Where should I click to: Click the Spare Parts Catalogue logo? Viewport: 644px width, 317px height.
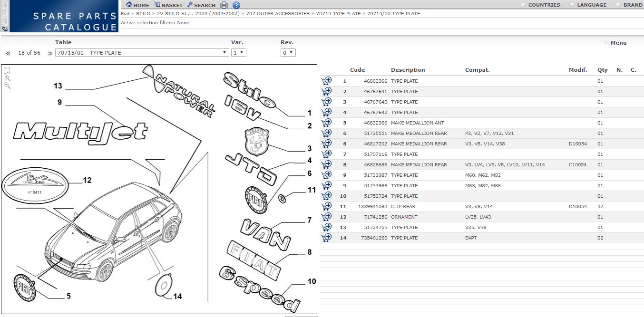coord(59,16)
